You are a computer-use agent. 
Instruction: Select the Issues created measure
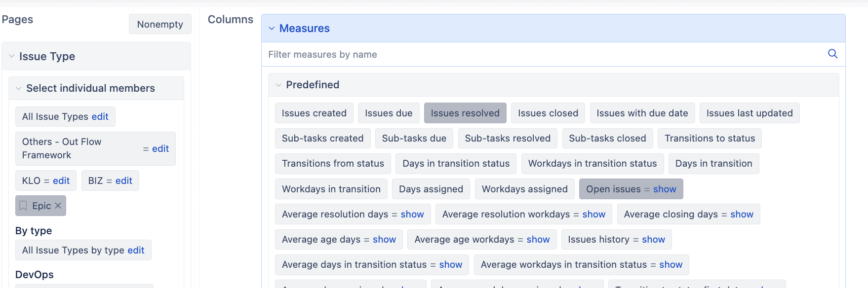click(x=314, y=113)
